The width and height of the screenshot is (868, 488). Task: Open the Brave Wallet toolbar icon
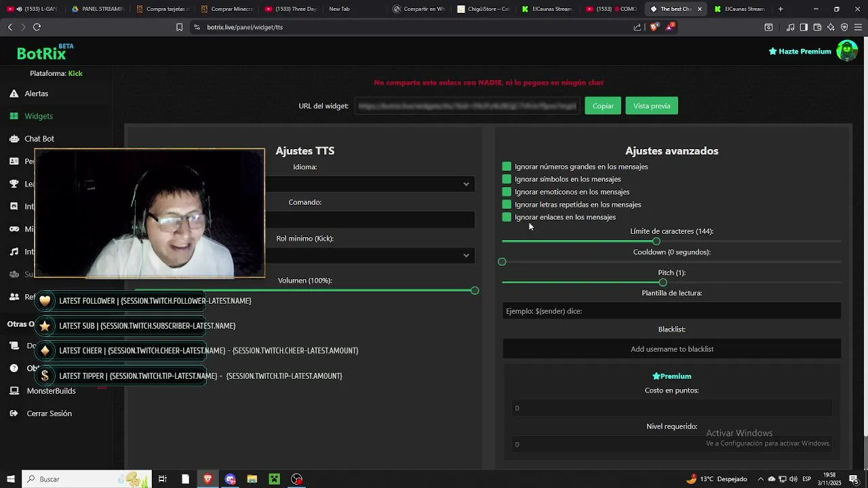817,27
